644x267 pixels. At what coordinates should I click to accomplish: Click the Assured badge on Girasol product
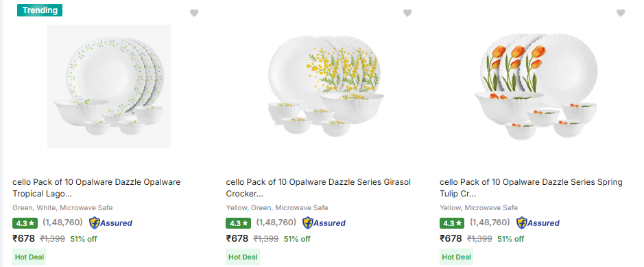click(324, 223)
